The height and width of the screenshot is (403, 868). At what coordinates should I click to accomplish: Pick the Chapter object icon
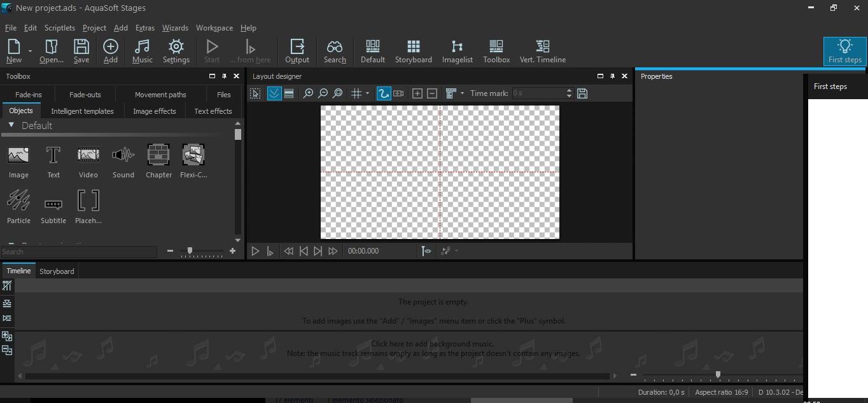tap(158, 161)
